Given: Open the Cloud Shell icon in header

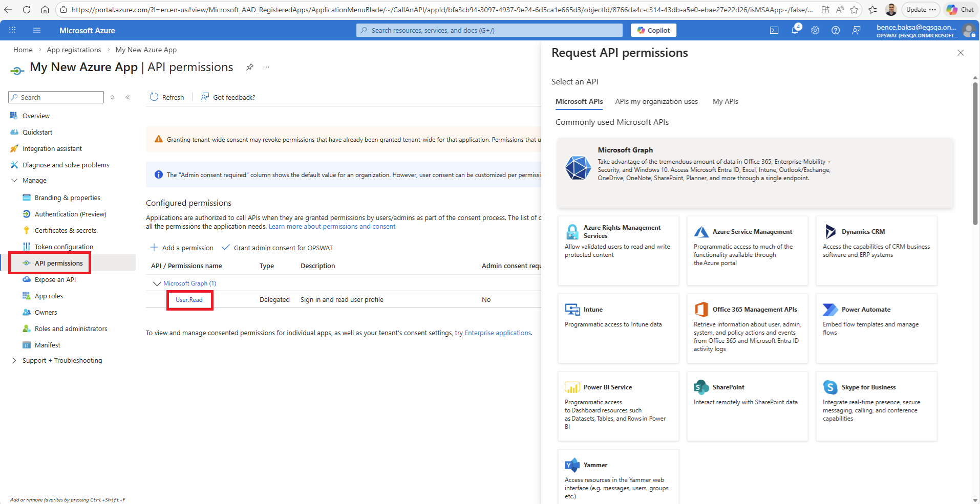Looking at the screenshot, I should pos(774,30).
